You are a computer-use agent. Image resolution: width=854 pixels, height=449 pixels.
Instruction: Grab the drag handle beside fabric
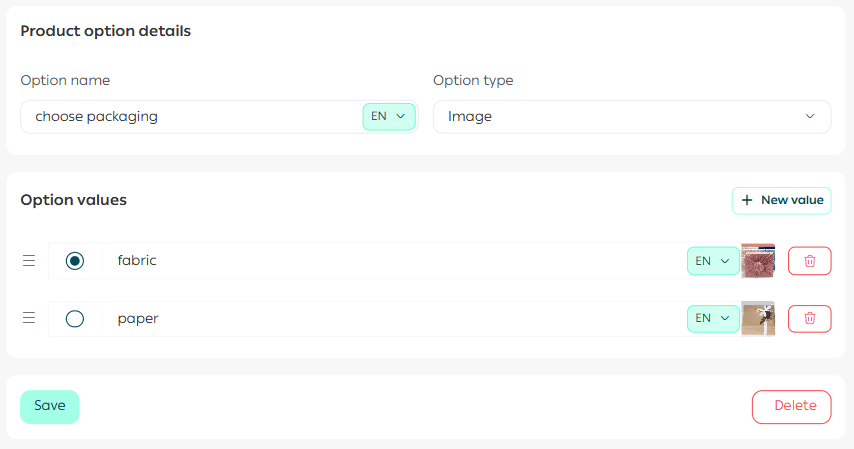29,261
